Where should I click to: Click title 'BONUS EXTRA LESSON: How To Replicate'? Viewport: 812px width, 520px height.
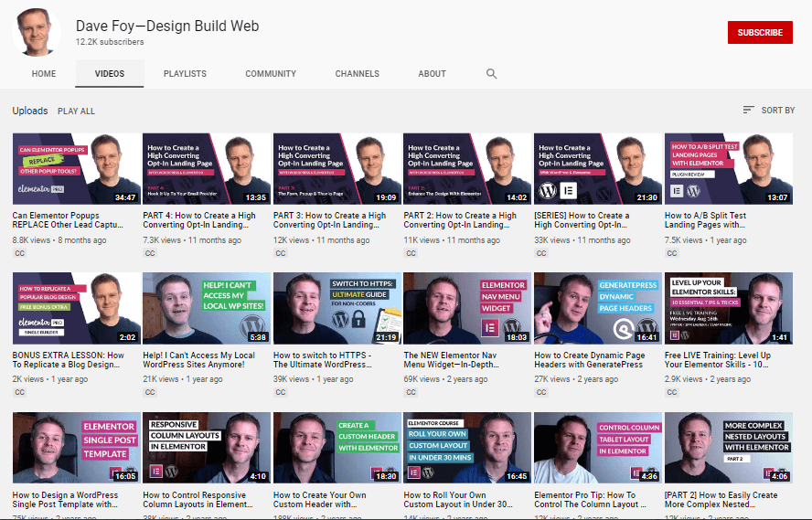[x=69, y=359]
